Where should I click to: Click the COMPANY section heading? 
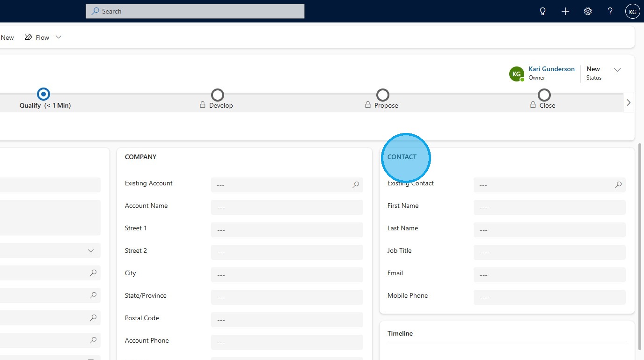140,157
